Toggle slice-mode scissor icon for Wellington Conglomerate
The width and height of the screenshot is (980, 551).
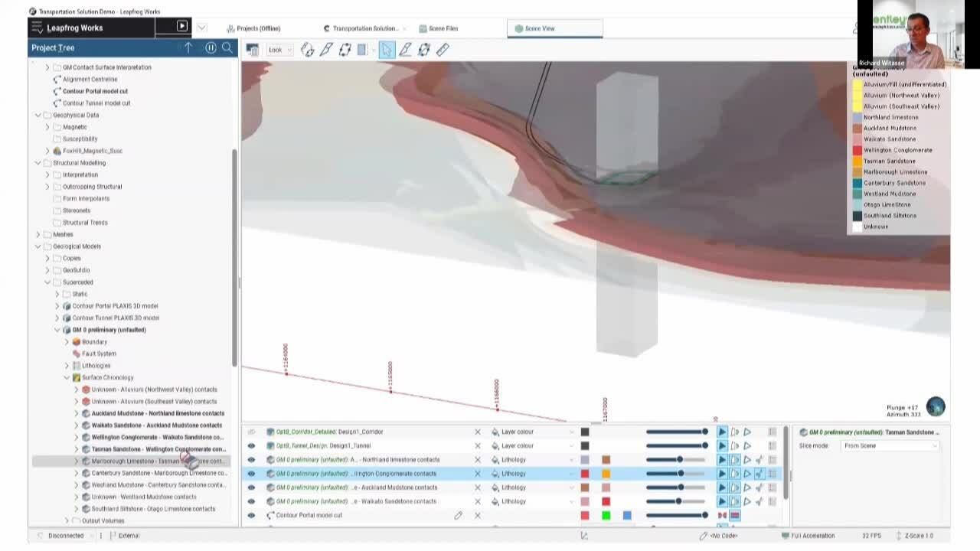click(759, 474)
